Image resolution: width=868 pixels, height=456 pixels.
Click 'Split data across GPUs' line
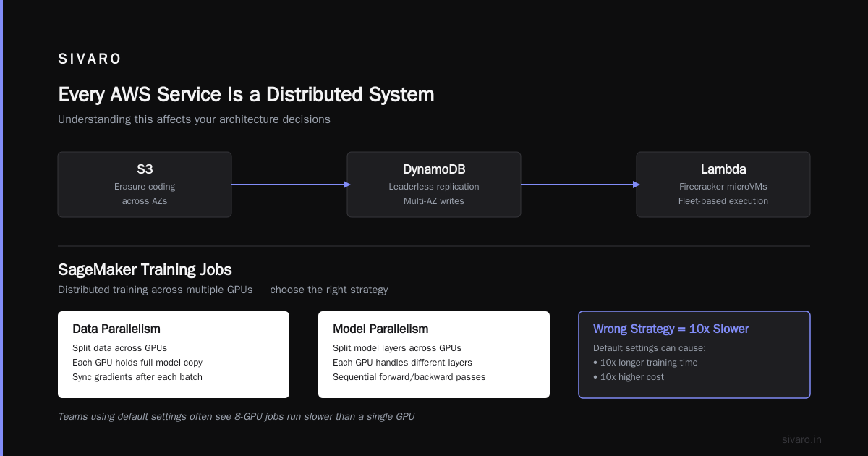pos(119,348)
